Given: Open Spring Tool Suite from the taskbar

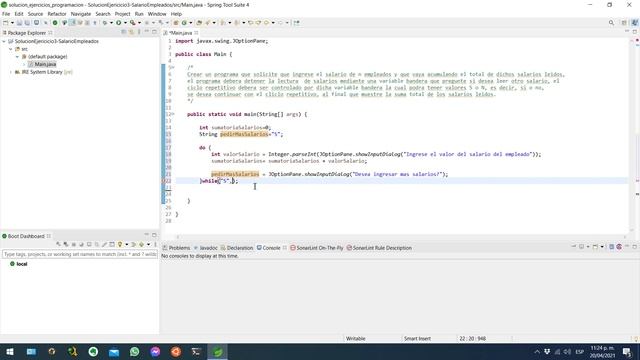Looking at the screenshot, I should 218,352.
